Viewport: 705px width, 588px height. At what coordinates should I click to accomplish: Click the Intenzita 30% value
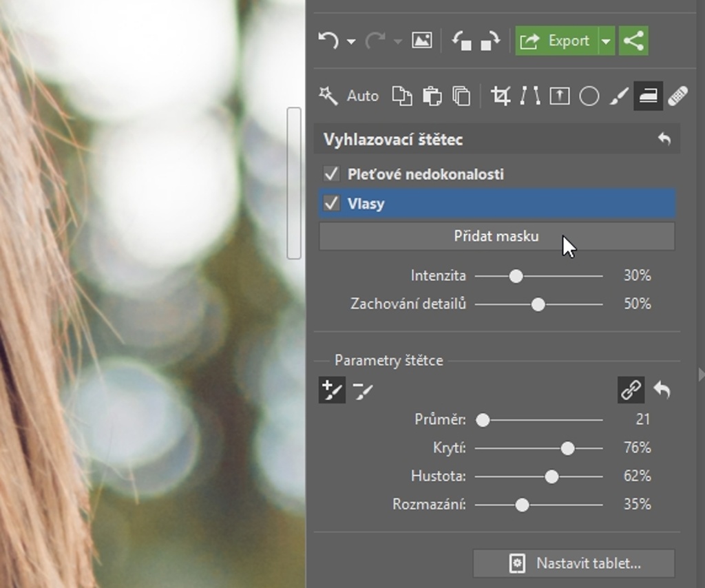click(x=637, y=275)
